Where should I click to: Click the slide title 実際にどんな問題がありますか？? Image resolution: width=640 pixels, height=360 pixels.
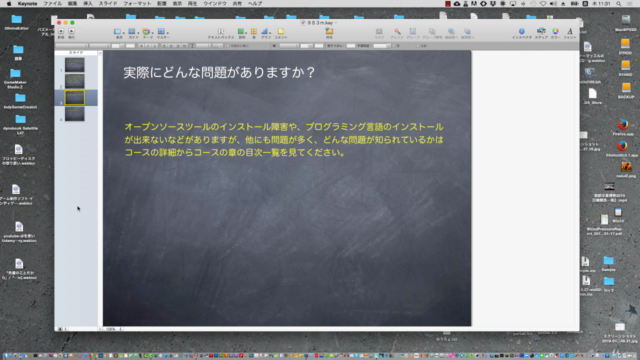219,73
